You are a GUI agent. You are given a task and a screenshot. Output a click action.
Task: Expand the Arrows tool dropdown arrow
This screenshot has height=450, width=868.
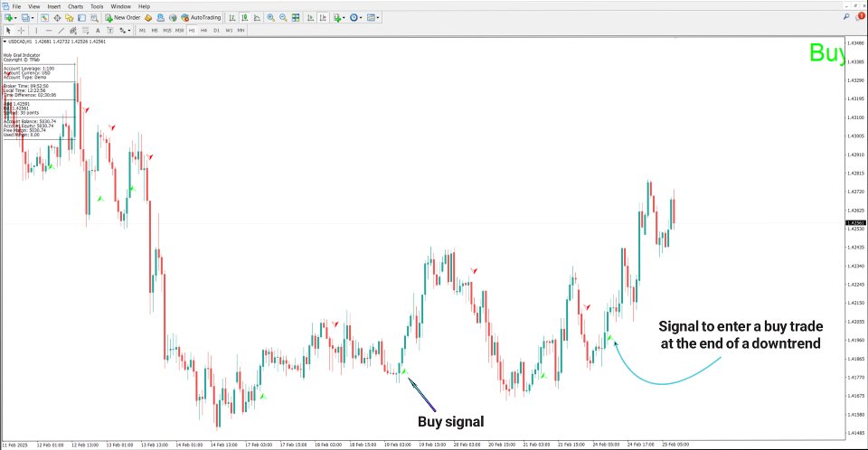pos(129,31)
